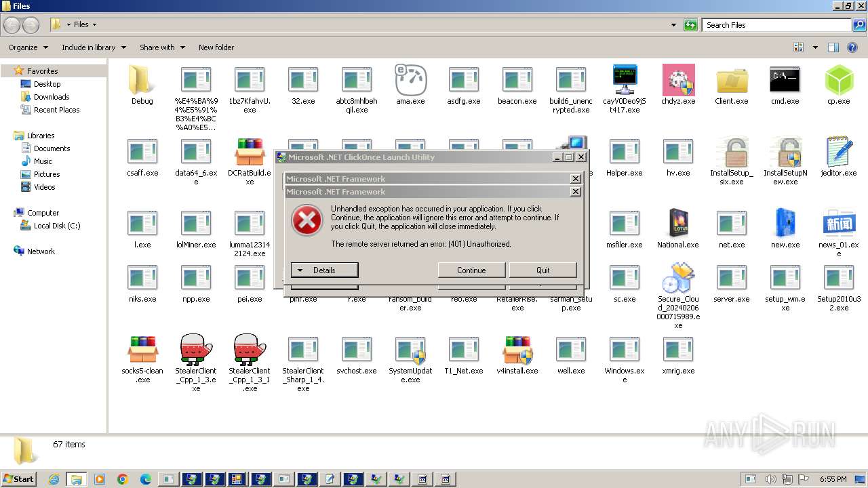
Task: Select the National.exe Lotus icon
Action: point(678,224)
